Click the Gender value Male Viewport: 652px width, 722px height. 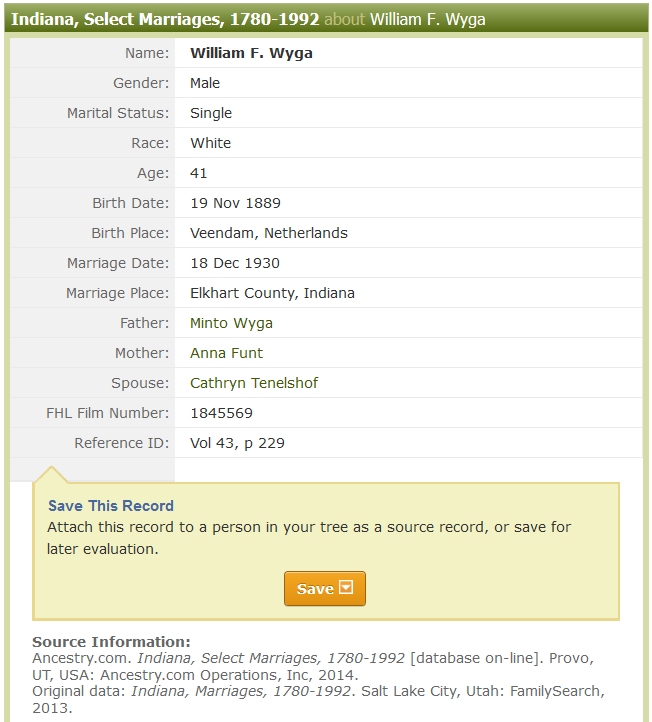pyautogui.click(x=205, y=83)
